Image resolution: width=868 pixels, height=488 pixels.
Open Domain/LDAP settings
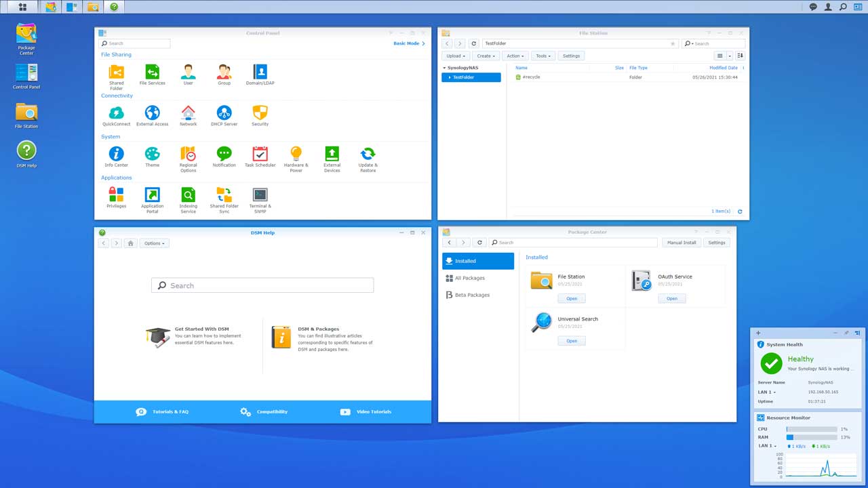tap(260, 75)
